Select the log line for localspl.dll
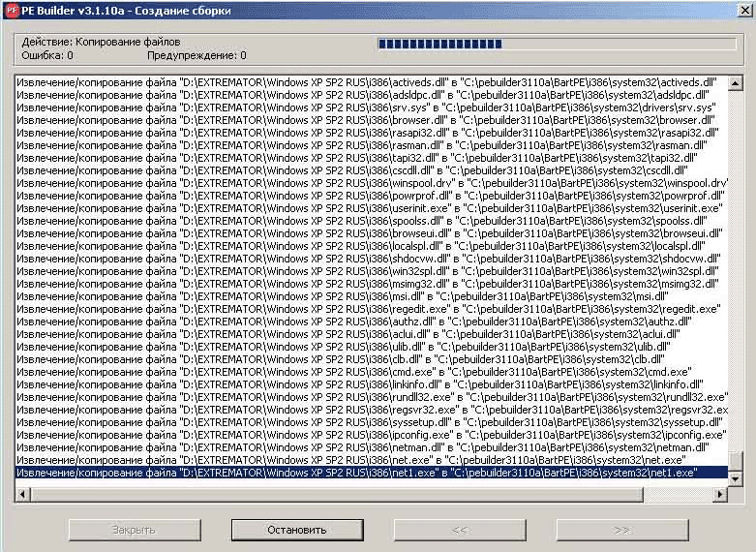 pyautogui.click(x=372, y=246)
